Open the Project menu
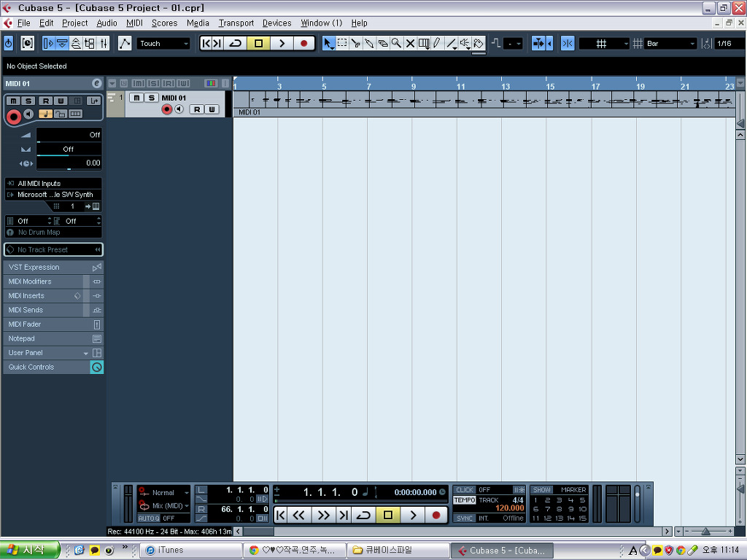 (x=75, y=23)
